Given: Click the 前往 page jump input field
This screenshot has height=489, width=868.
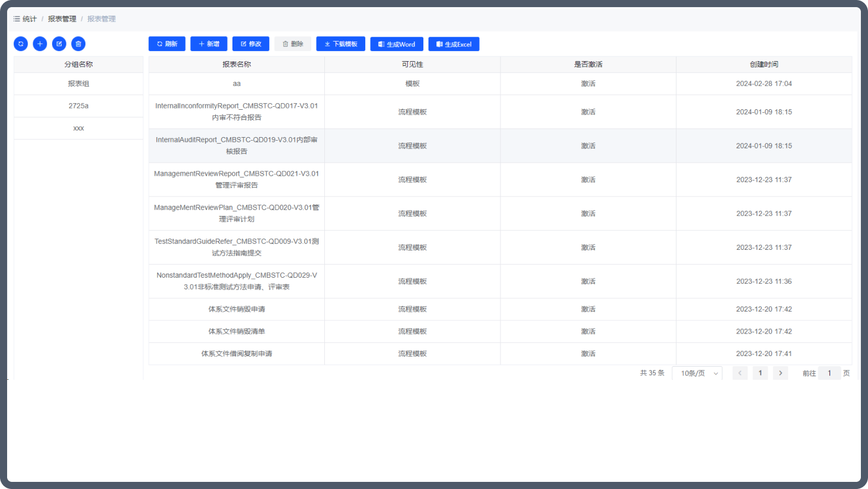Looking at the screenshot, I should 829,373.
